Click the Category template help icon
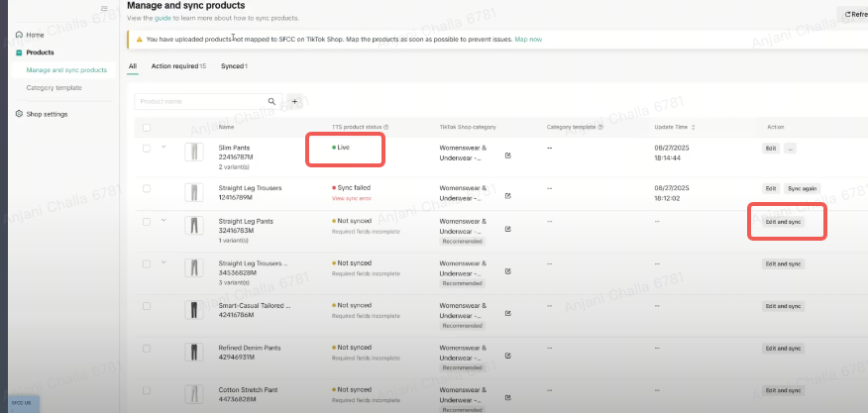Viewport: 868px width, 413px height. click(x=599, y=127)
